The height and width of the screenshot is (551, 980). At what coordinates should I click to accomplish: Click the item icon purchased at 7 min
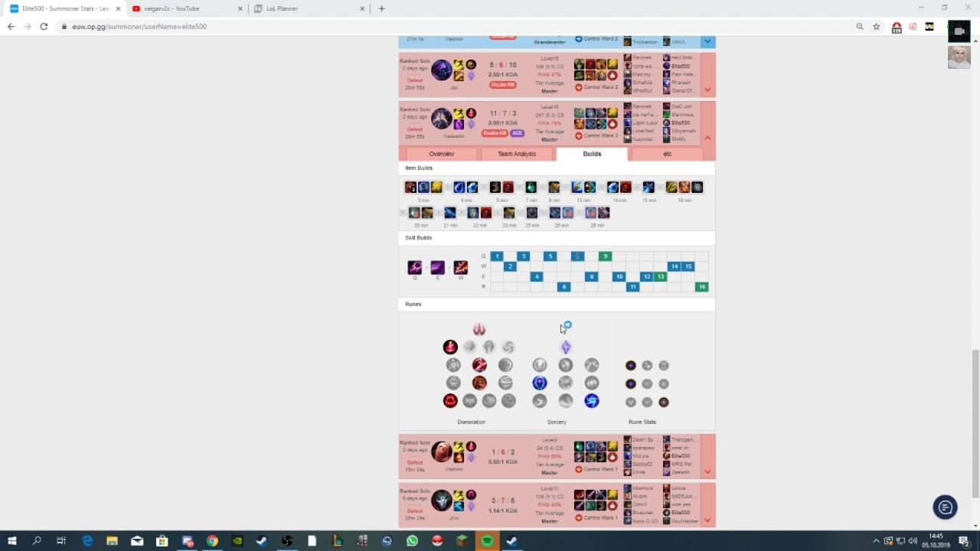tap(531, 187)
